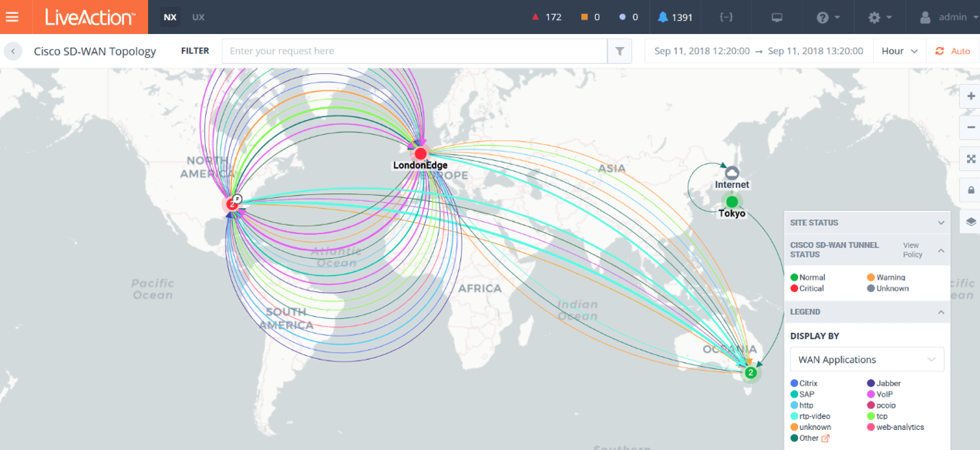Toggle the VoIP legend entry
Image resolution: width=980 pixels, height=450 pixels.
pos(884,395)
